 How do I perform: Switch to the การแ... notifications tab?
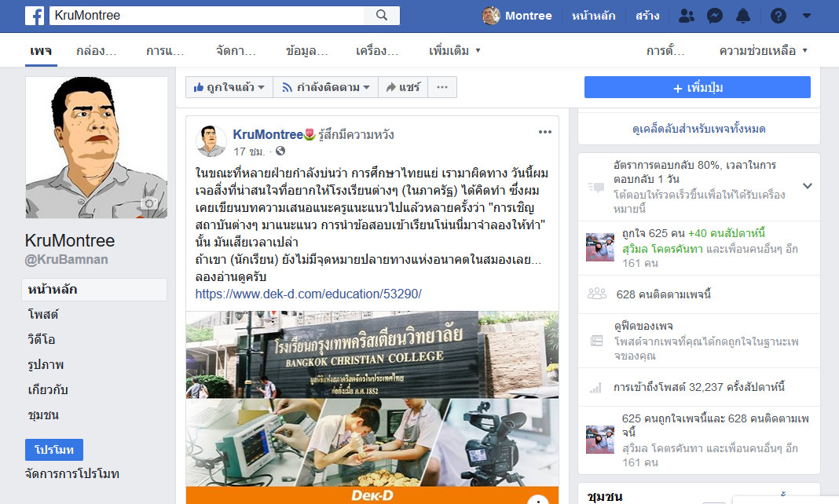(x=165, y=51)
